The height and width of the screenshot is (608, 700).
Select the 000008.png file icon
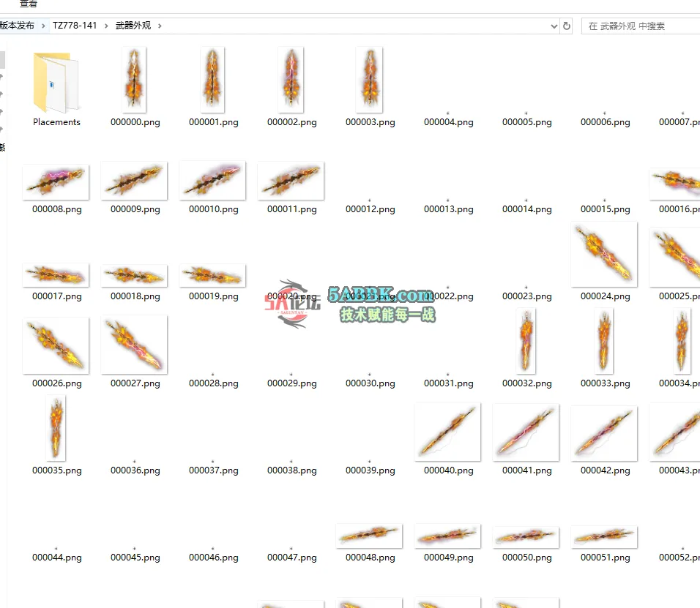coord(56,181)
